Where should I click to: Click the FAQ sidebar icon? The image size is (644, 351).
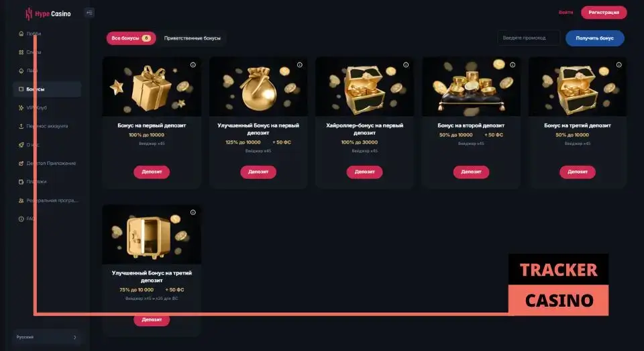click(x=21, y=219)
